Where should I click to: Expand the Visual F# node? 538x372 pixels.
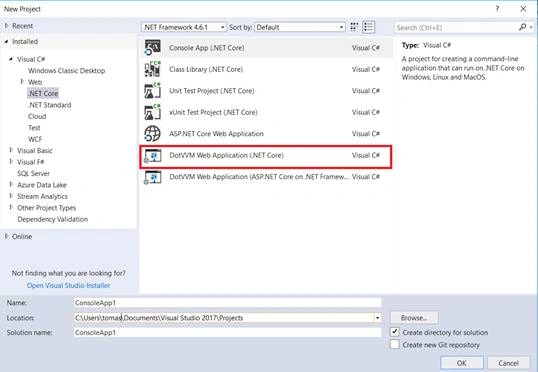pyautogui.click(x=11, y=162)
